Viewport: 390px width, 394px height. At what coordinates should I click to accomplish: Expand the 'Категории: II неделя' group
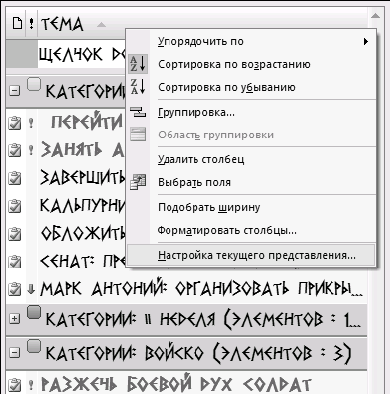pos(14,319)
